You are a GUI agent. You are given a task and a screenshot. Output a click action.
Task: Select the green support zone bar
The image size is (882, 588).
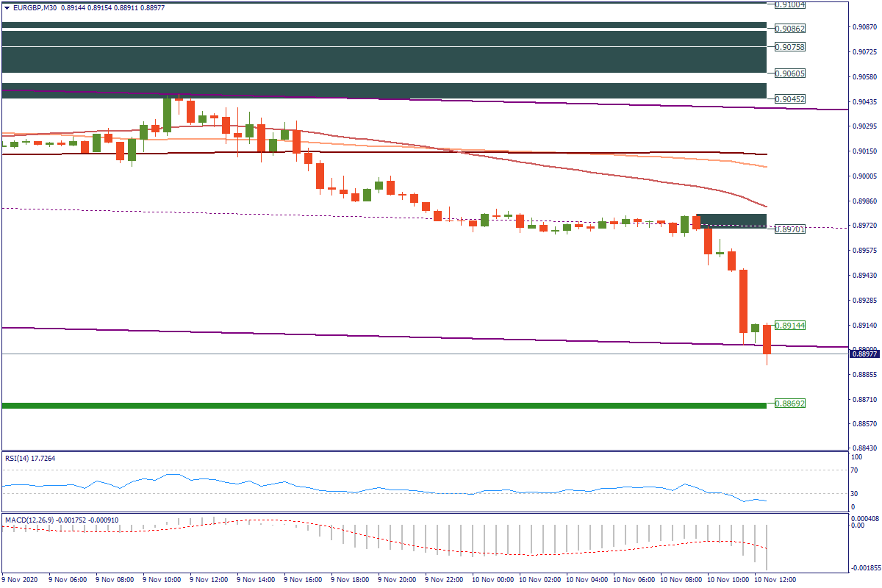[382, 405]
